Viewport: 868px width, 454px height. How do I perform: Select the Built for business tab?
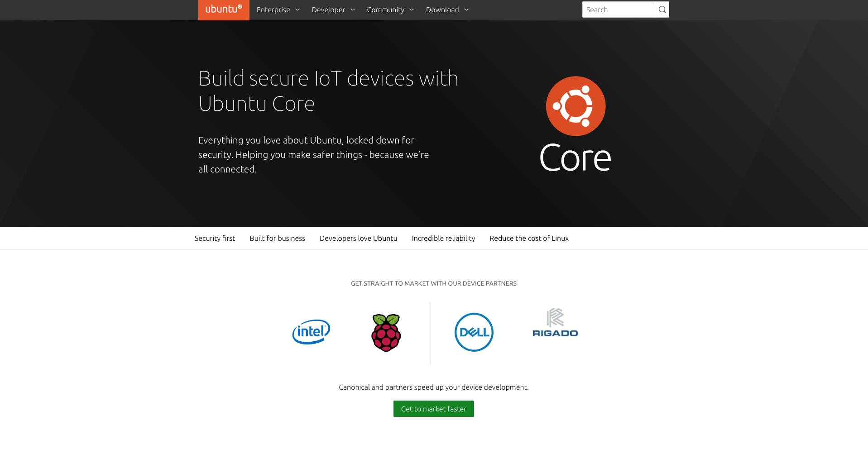[277, 238]
